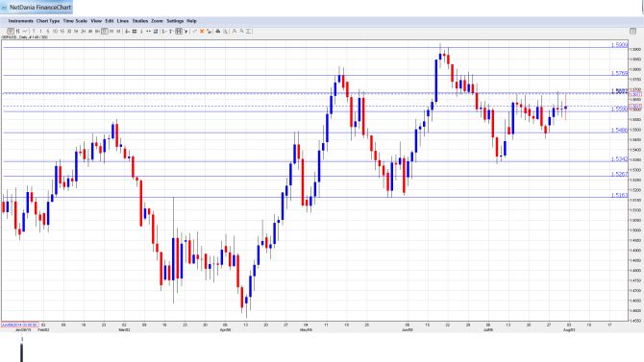644x362 pixels.
Task: Switch to 8H time scale
Action: coord(97,31)
